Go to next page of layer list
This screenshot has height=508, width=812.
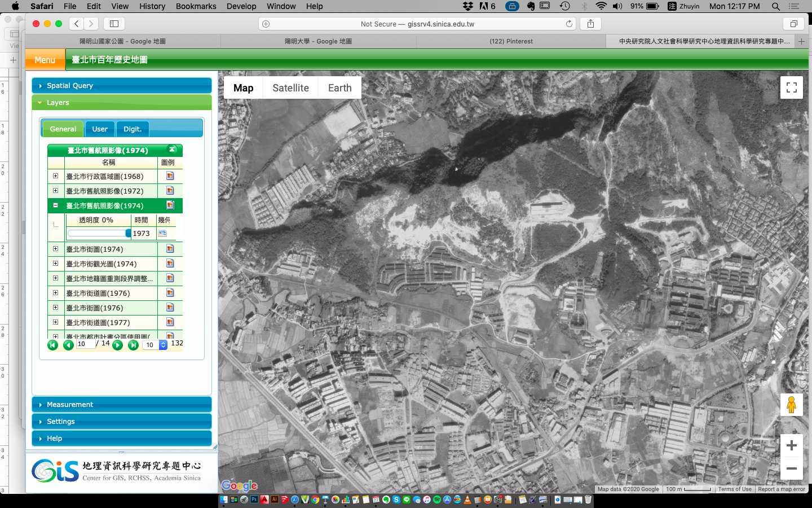(117, 345)
